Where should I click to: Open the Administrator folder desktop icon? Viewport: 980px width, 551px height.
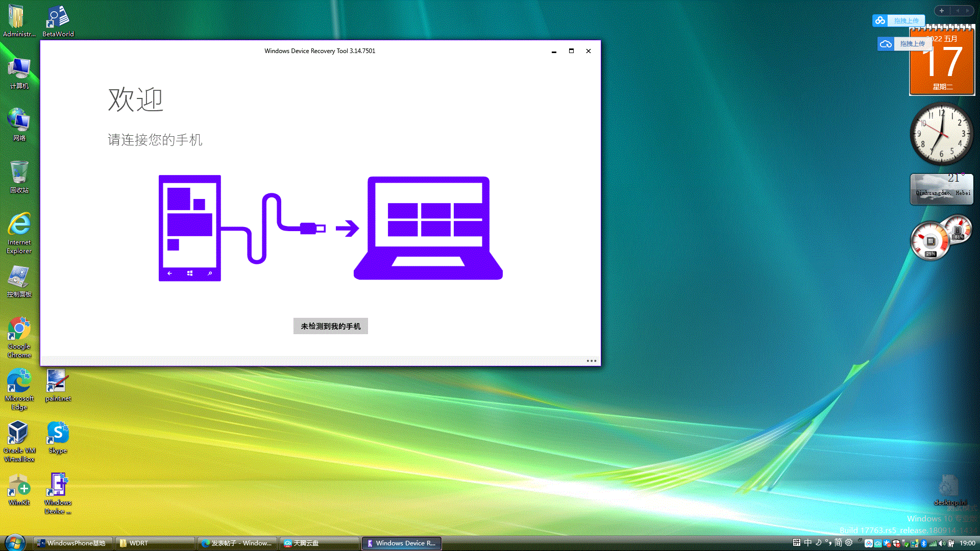(19, 21)
